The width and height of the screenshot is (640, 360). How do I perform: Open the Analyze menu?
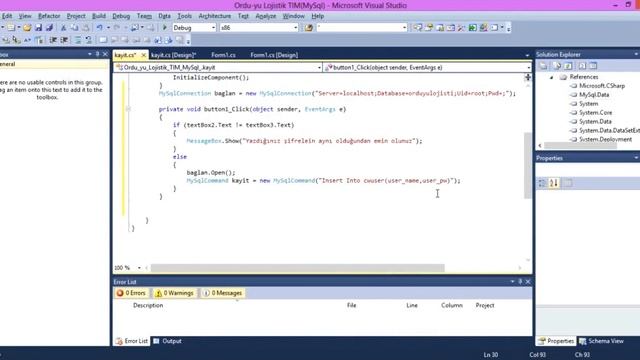pyautogui.click(x=266, y=16)
